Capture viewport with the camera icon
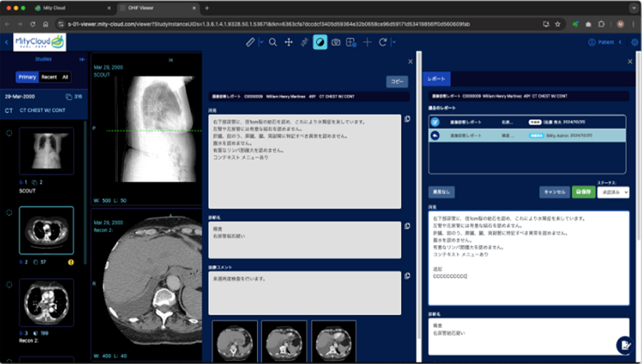 click(x=336, y=42)
